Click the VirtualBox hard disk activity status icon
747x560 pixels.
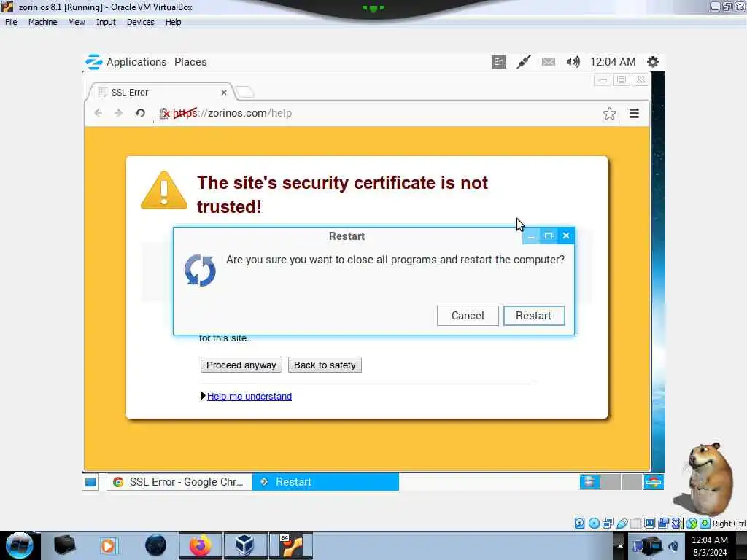579,524
